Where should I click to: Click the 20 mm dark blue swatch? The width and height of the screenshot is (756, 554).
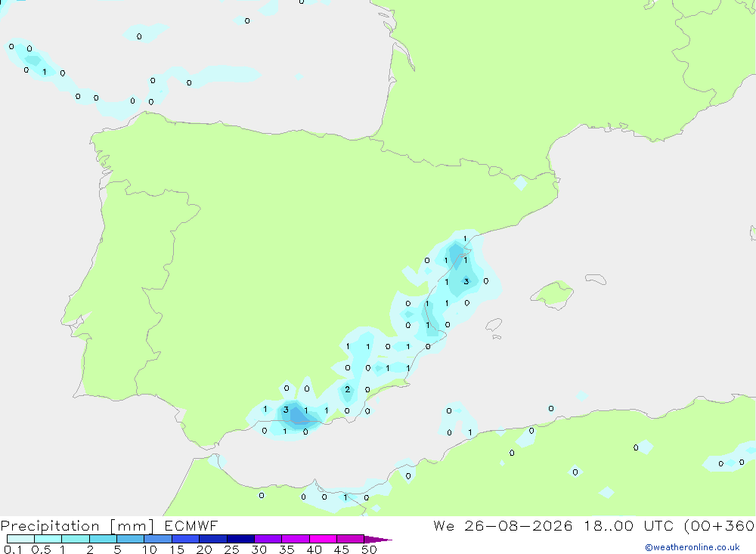212,539
